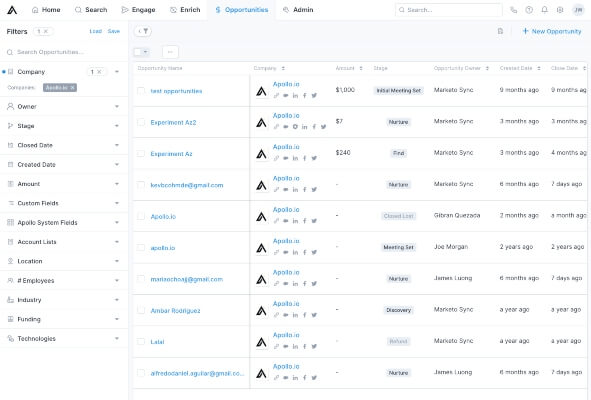591x400 pixels.
Task: Open the Enrich tab
Action: [185, 10]
